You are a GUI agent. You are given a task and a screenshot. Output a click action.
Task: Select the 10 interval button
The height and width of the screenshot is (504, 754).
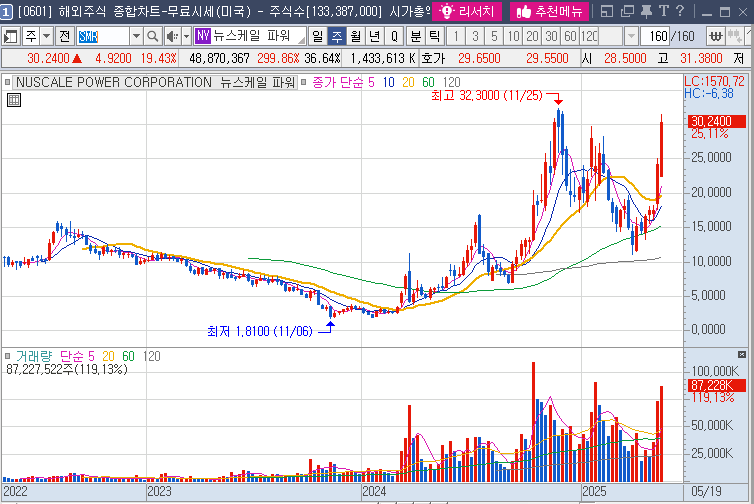513,36
